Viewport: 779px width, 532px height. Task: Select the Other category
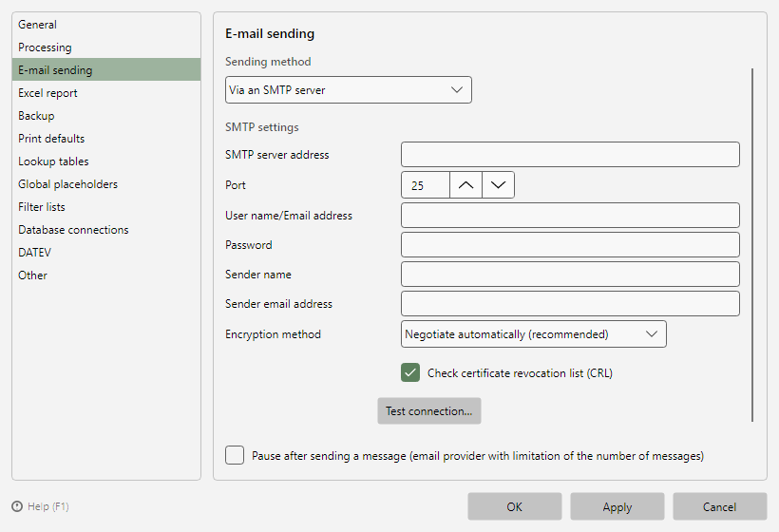pyautogui.click(x=106, y=275)
